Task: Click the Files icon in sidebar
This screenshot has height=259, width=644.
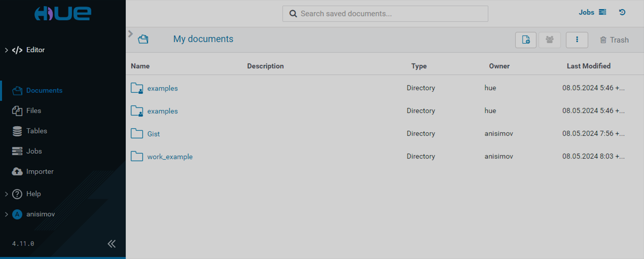Action: [x=17, y=110]
